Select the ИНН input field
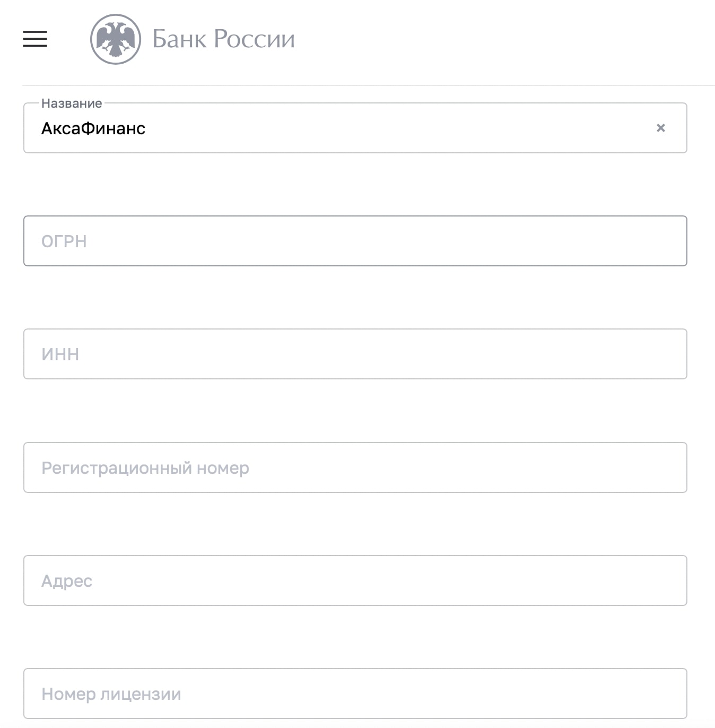This screenshot has width=715, height=728. tap(355, 354)
